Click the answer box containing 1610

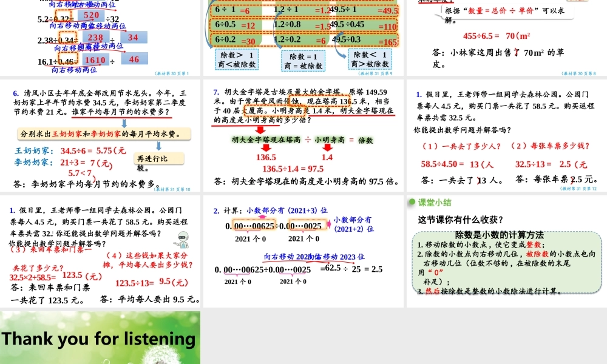point(95,60)
